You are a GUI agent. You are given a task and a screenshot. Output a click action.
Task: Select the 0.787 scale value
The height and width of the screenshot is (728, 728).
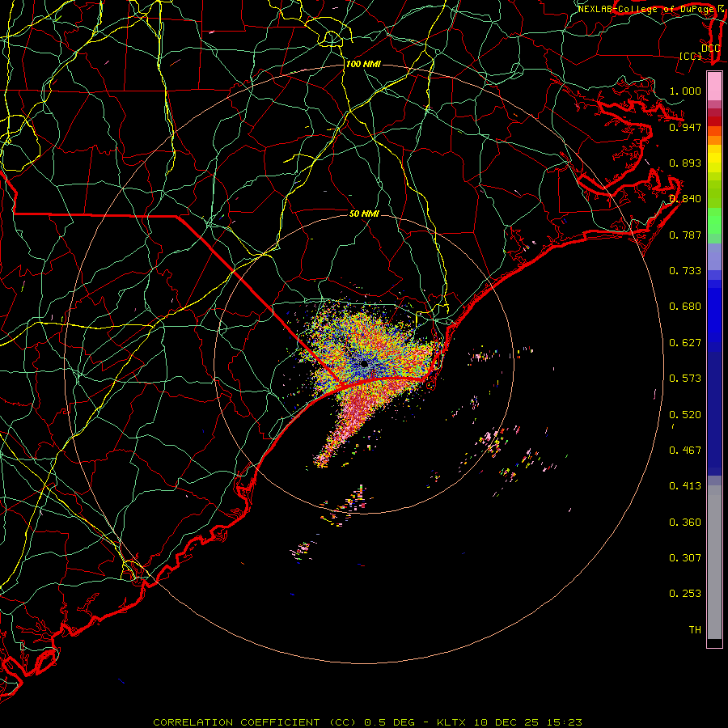click(x=685, y=235)
